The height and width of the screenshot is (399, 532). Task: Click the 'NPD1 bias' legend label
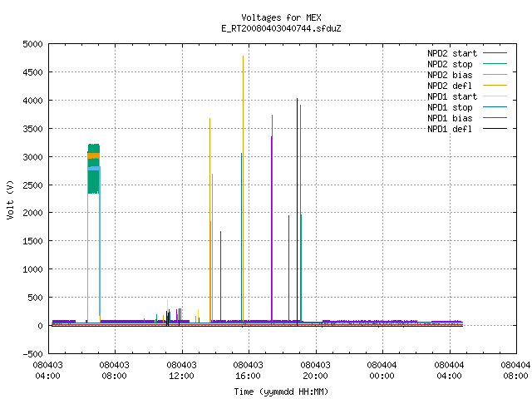[450, 118]
